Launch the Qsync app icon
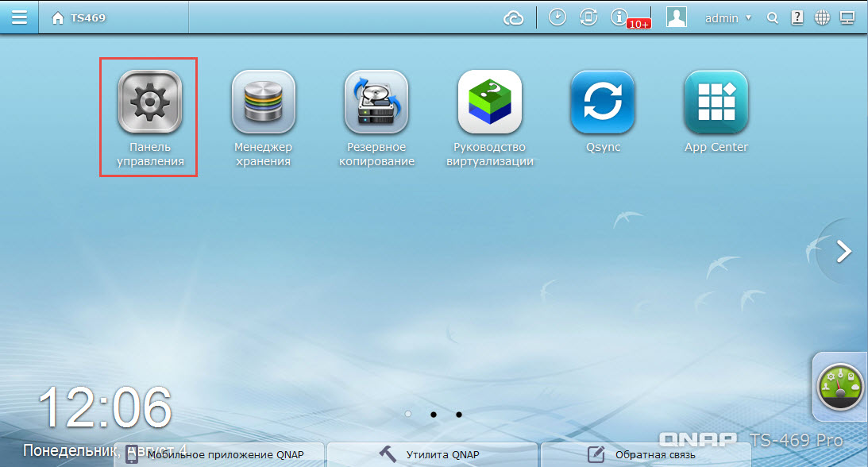 (603, 102)
